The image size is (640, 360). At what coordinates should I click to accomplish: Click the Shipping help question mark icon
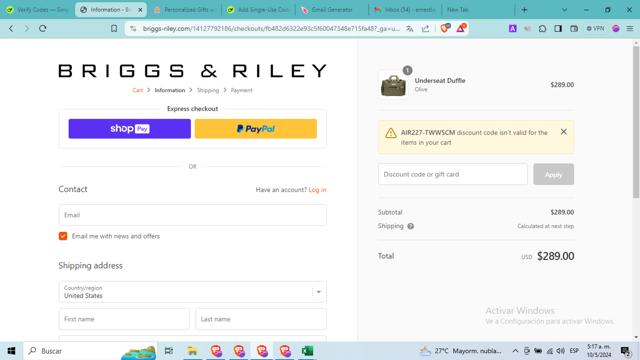point(411,226)
